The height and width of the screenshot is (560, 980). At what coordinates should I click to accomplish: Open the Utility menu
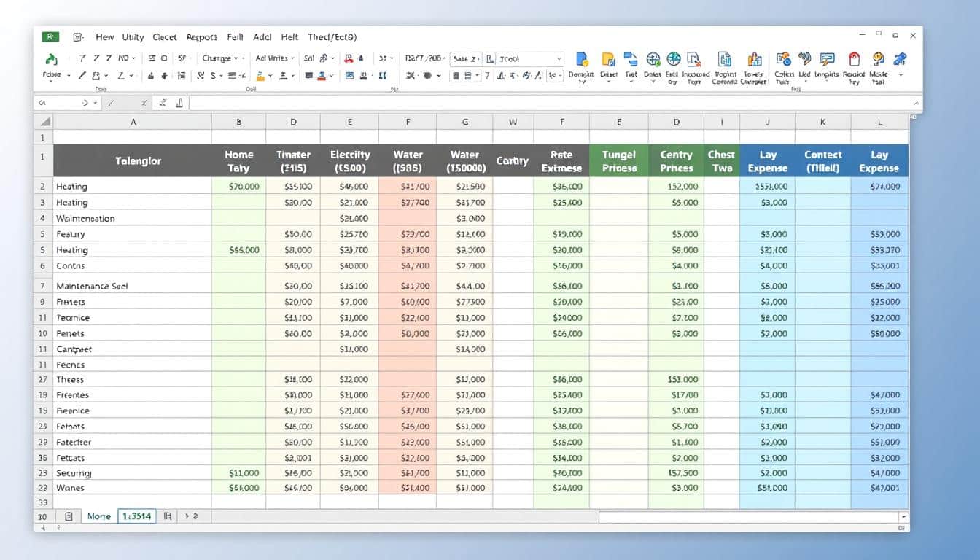pyautogui.click(x=133, y=37)
